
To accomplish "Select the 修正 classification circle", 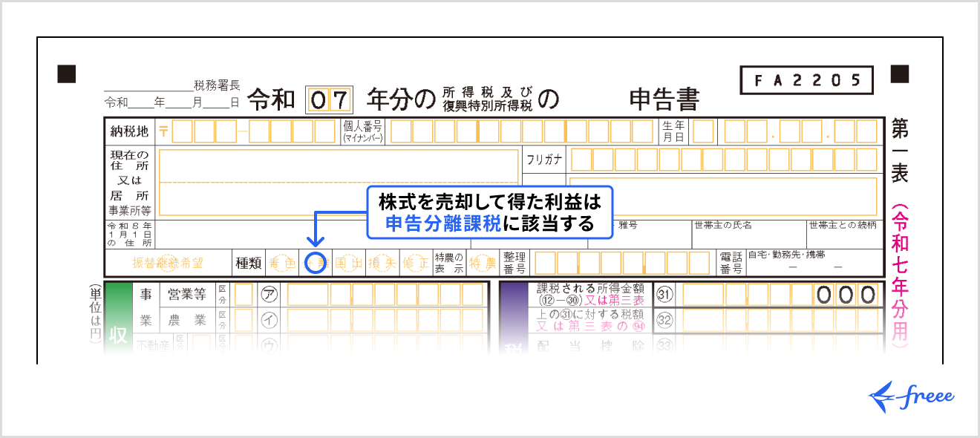I will pyautogui.click(x=416, y=261).
